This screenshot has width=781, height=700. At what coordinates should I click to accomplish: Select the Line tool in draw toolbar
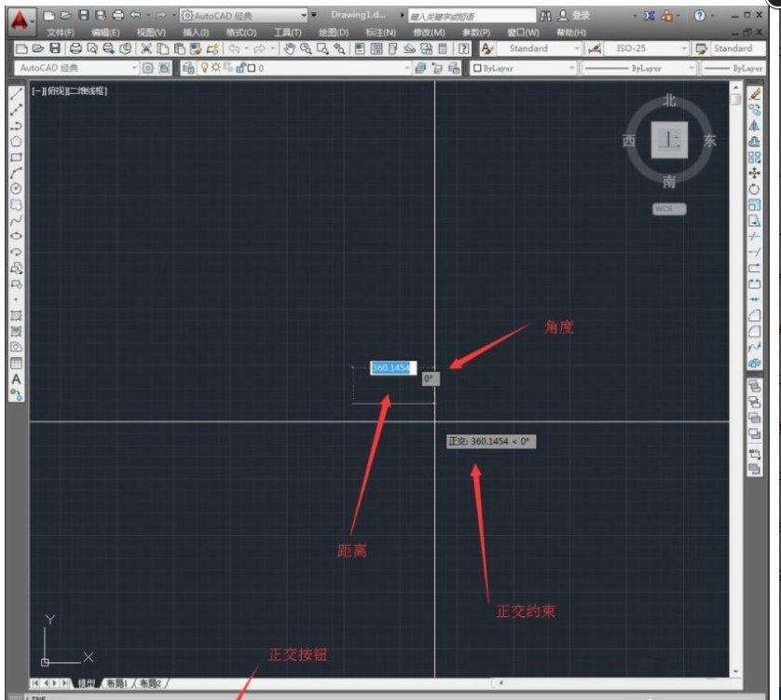coord(16,94)
